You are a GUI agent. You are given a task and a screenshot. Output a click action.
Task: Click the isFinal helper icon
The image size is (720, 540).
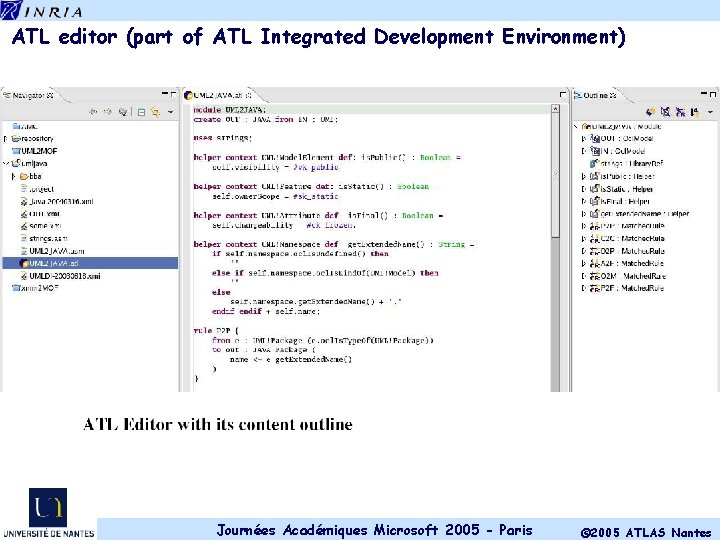coord(595,201)
